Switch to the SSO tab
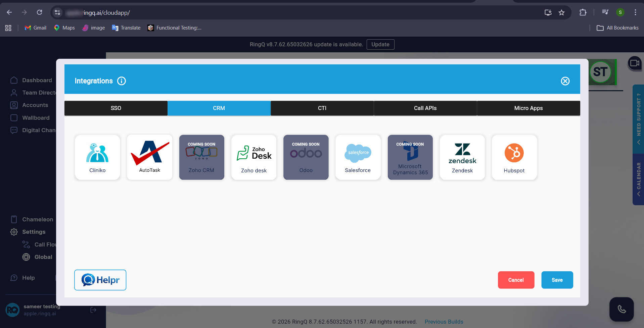Viewport: 644px width, 328px height. coord(116,108)
